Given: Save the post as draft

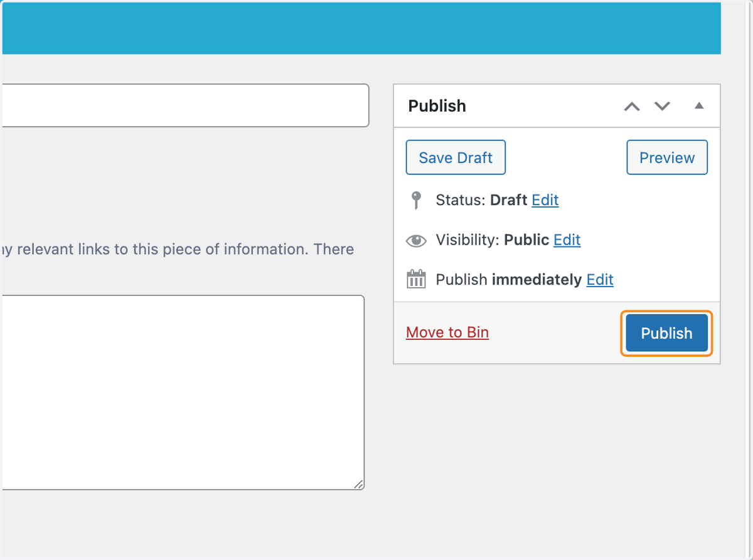Looking at the screenshot, I should click(x=456, y=157).
